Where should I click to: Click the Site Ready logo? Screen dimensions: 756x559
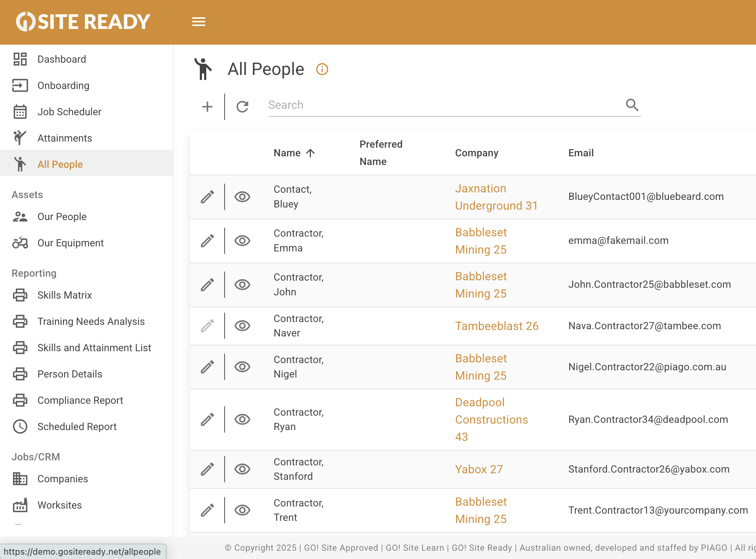point(83,22)
